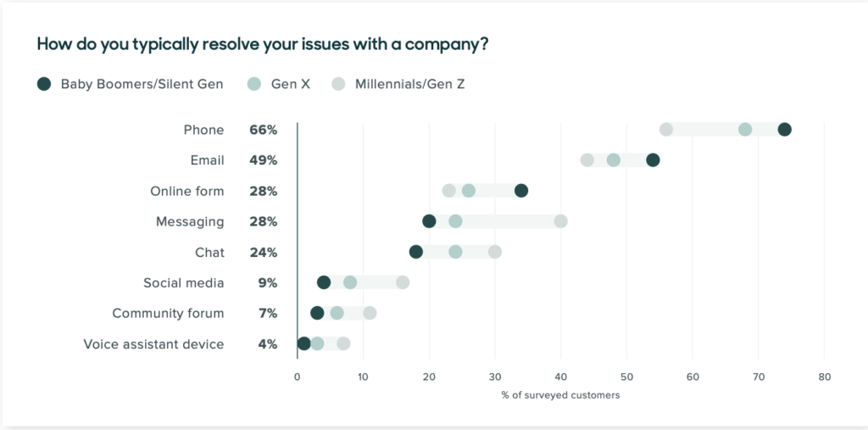This screenshot has height=430, width=868.
Task: Click the Millennials dot in Chat row
Action: click(495, 252)
